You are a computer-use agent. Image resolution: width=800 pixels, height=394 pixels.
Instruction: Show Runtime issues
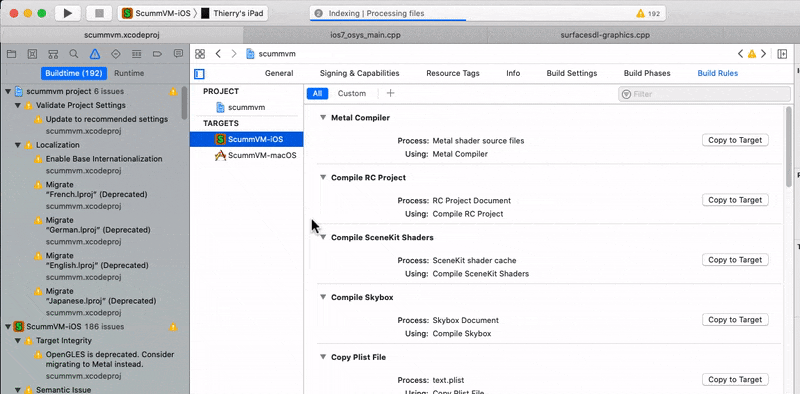[x=129, y=73]
